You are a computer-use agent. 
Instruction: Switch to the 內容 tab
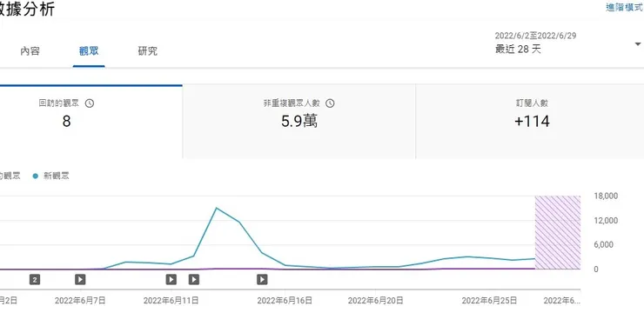(x=30, y=50)
